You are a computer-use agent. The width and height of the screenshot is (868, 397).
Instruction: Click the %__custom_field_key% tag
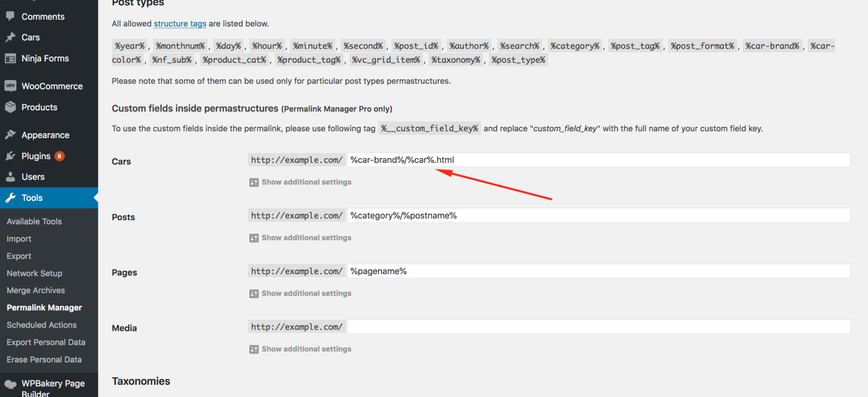[x=429, y=128]
